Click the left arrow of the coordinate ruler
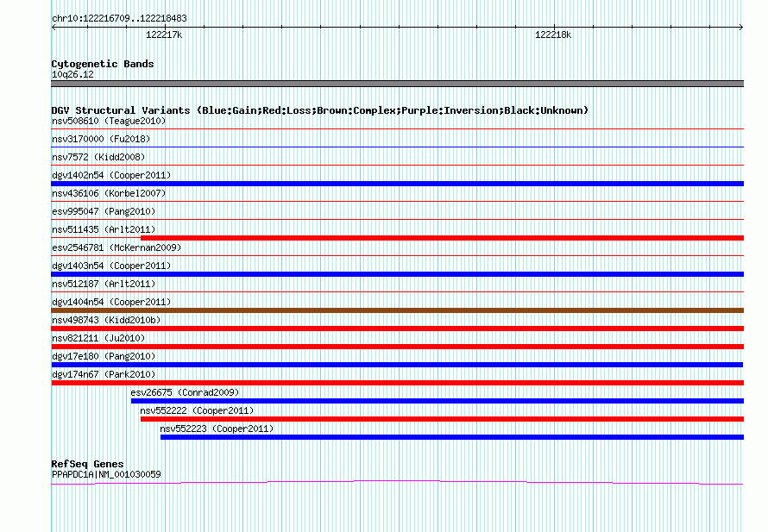 pyautogui.click(x=54, y=28)
